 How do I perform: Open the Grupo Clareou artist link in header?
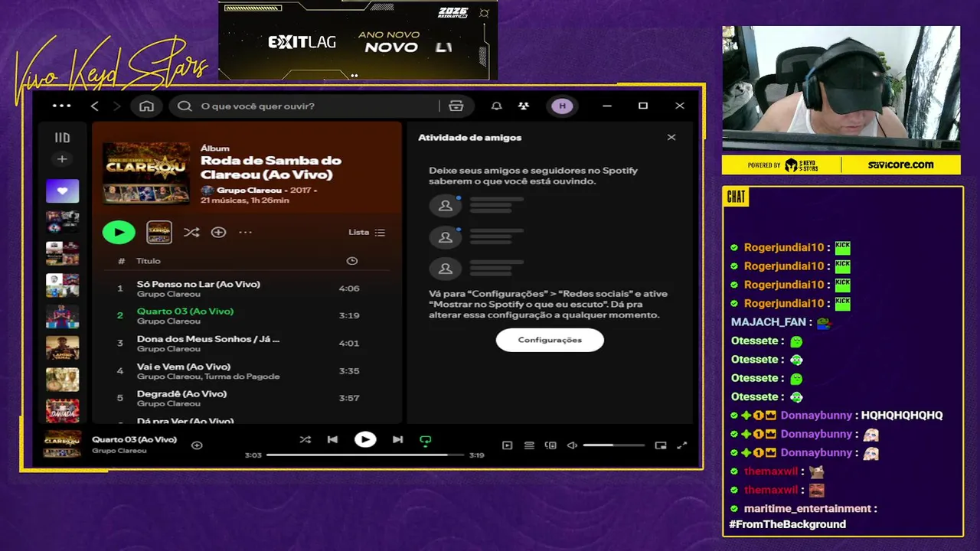point(249,190)
